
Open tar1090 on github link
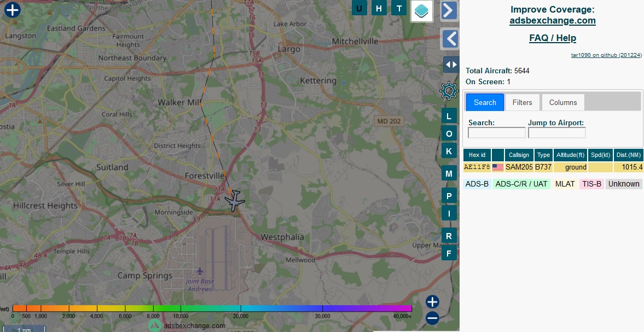pos(606,55)
